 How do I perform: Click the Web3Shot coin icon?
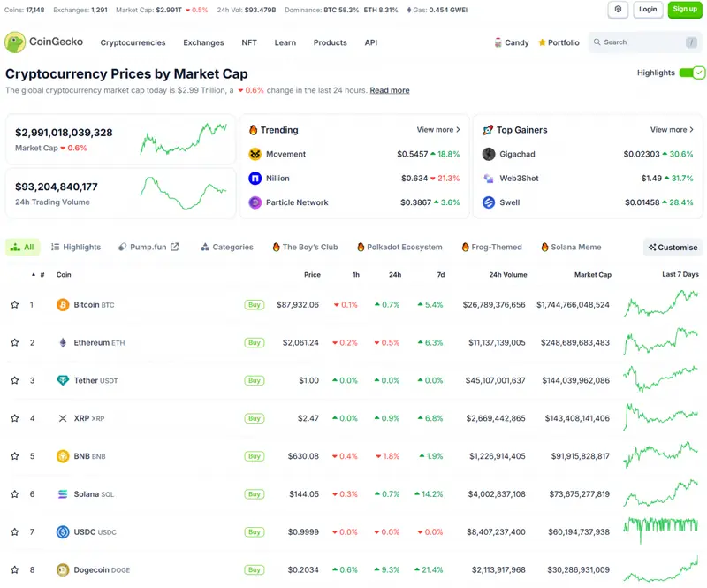[489, 179]
